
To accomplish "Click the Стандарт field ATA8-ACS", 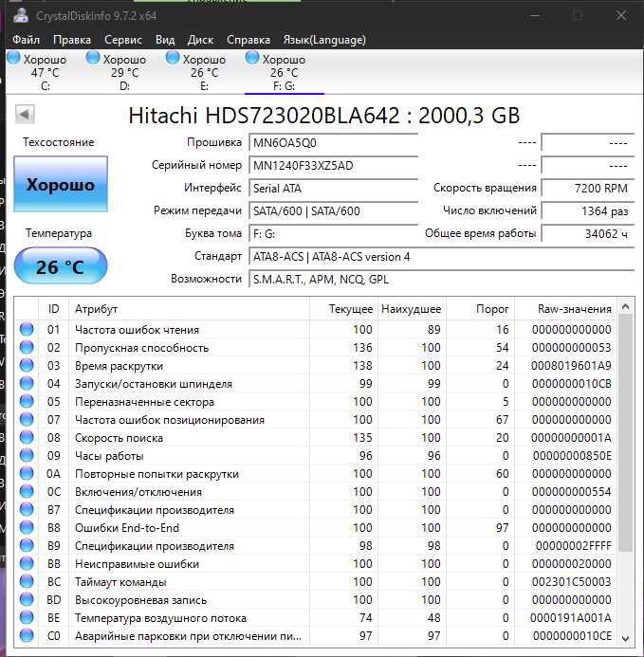I will click(x=441, y=256).
